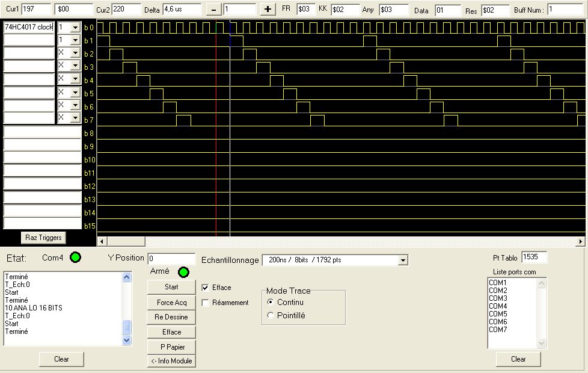588x373 pixels.
Task: Select COM1 in the ports list
Action: (x=498, y=283)
